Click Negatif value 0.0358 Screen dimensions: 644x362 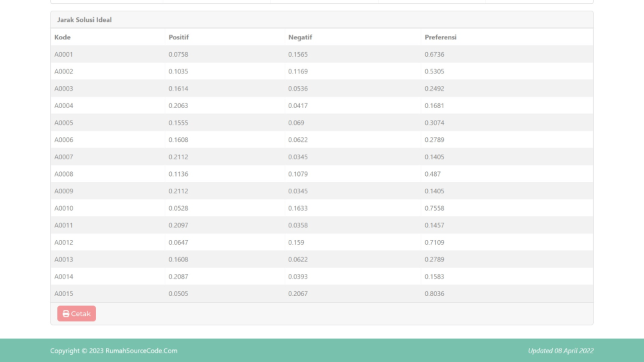click(x=298, y=225)
